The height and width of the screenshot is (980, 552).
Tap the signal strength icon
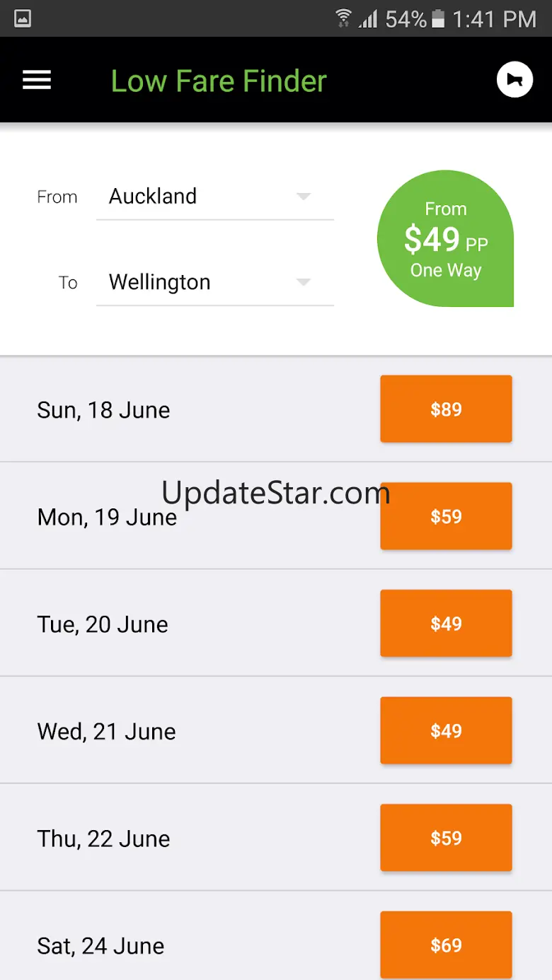368,18
